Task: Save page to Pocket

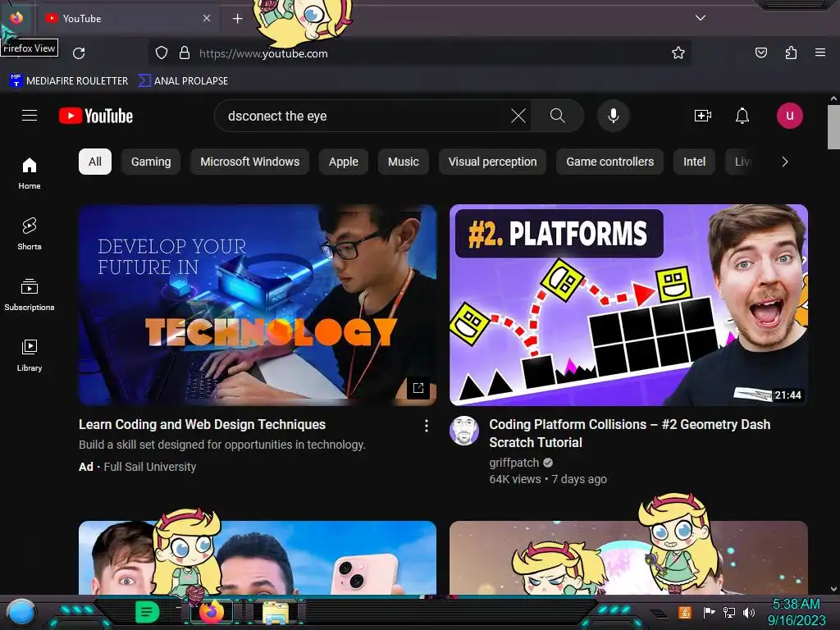Action: click(x=760, y=52)
